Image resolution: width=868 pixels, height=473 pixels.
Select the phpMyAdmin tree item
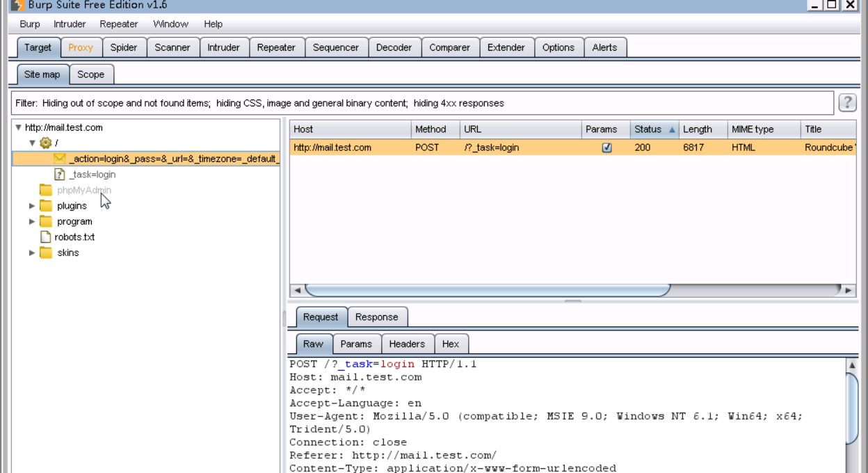[x=84, y=190]
